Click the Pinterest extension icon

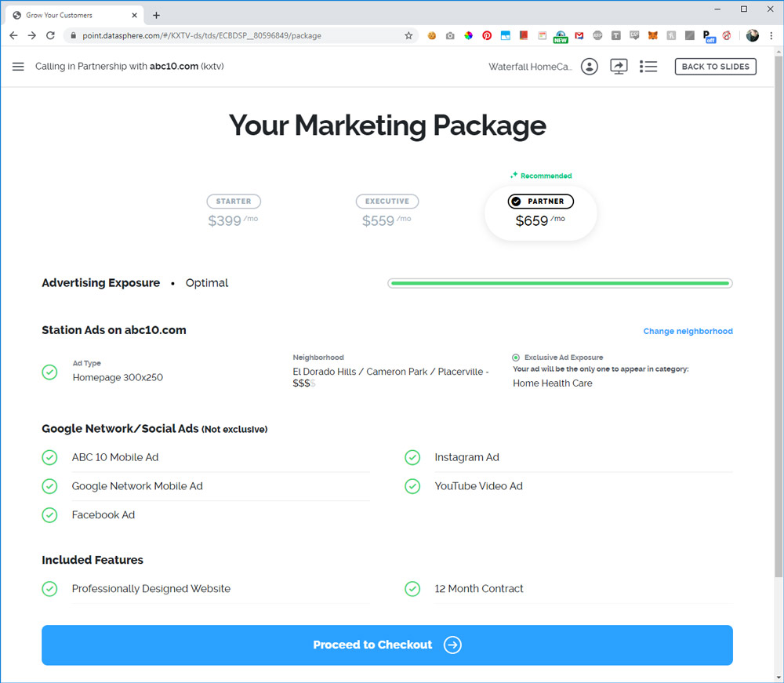[487, 35]
